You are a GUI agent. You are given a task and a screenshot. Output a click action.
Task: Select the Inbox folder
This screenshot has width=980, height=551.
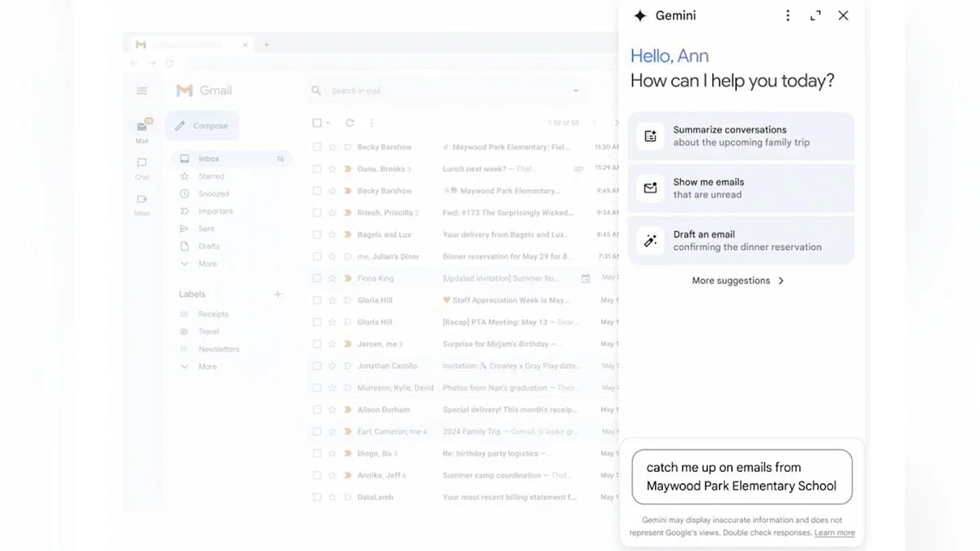[x=209, y=159]
